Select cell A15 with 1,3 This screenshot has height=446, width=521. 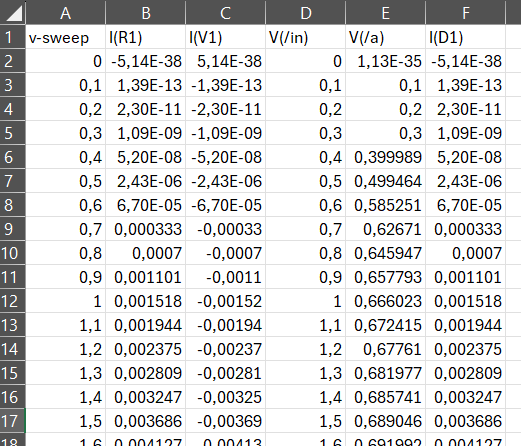click(x=66, y=373)
